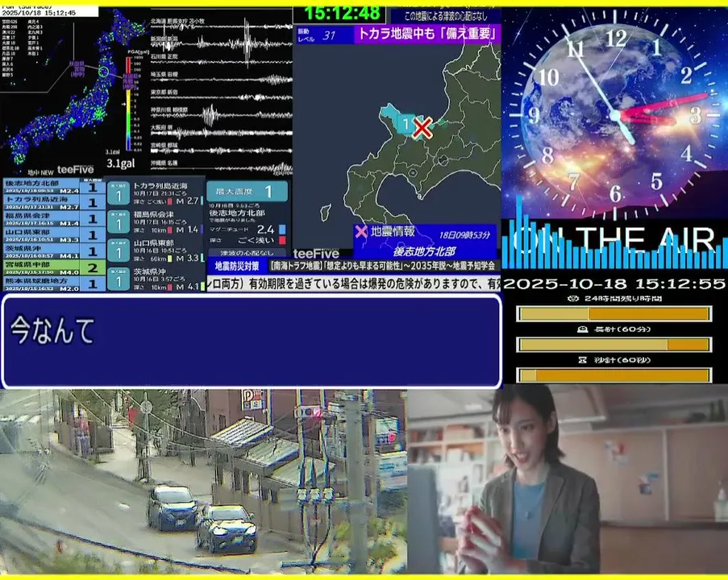Screen dimensions: 728x580
Task: Click the 南海トラフ地震 news ticker text
Action: coord(384,266)
